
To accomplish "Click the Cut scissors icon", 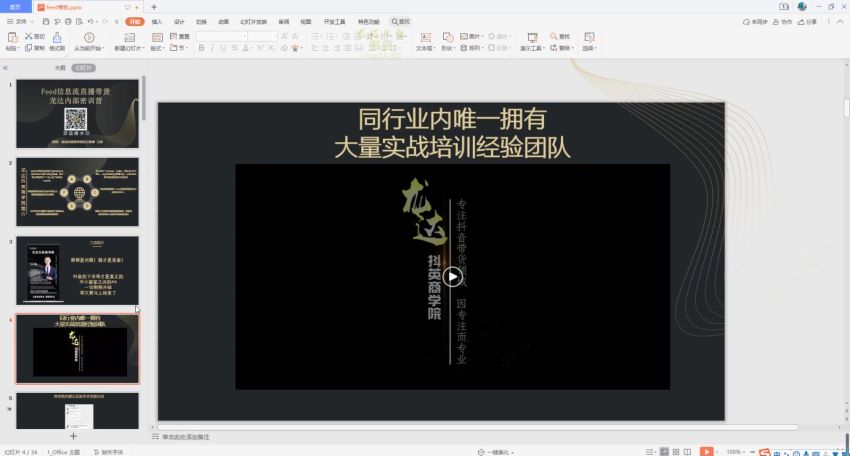I will [x=29, y=36].
